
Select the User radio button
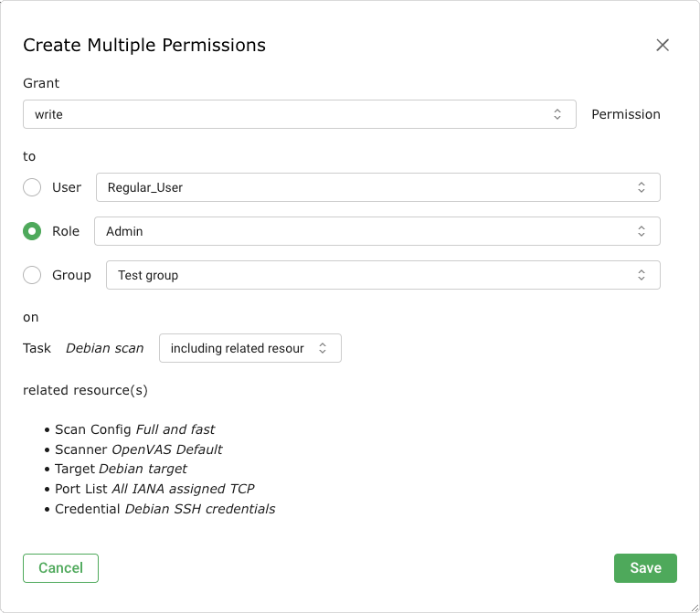(x=32, y=187)
